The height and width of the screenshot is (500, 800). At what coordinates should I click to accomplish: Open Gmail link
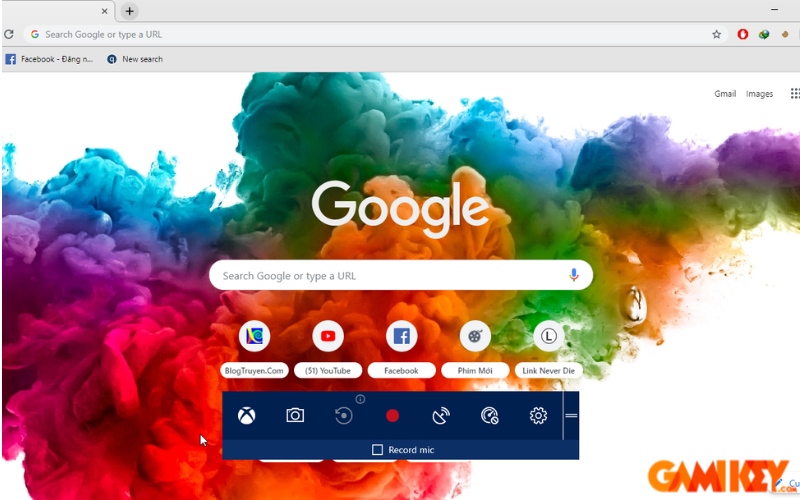(x=725, y=93)
